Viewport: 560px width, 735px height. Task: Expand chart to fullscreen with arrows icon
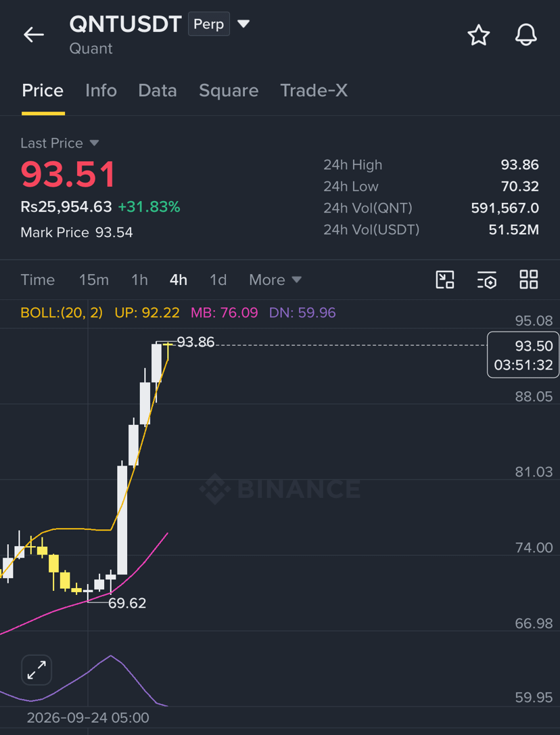point(37,670)
